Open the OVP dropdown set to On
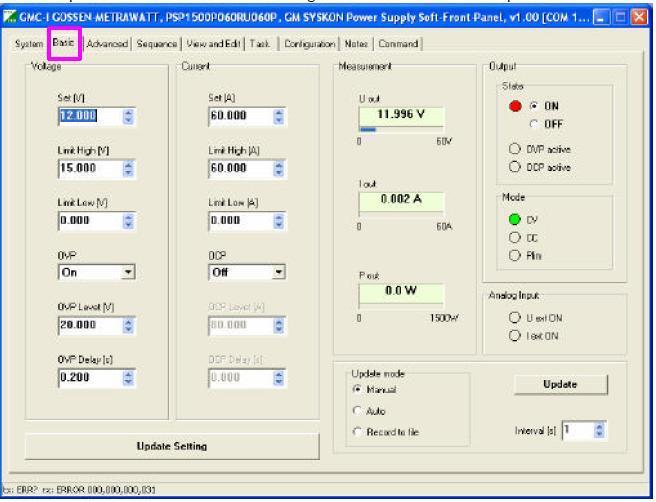 coord(97,272)
